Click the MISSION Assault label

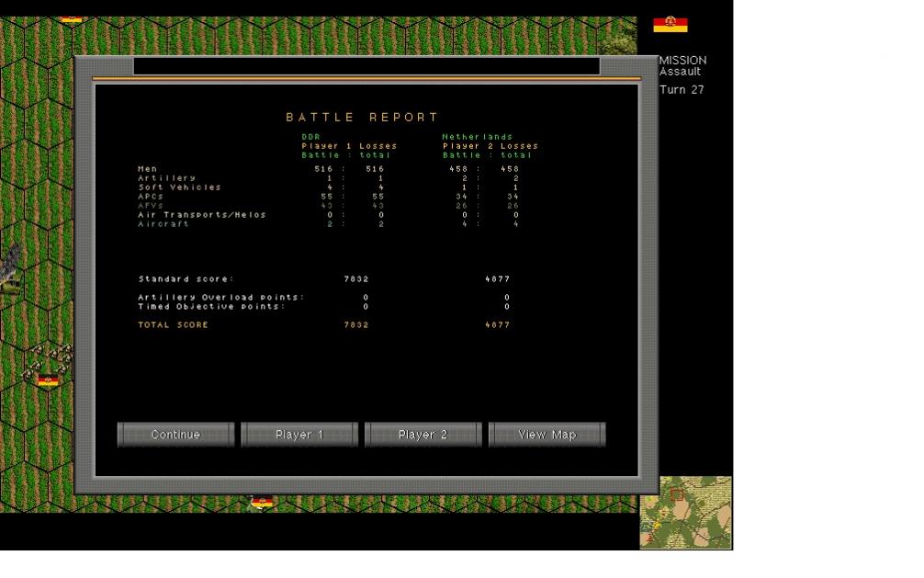(x=682, y=66)
